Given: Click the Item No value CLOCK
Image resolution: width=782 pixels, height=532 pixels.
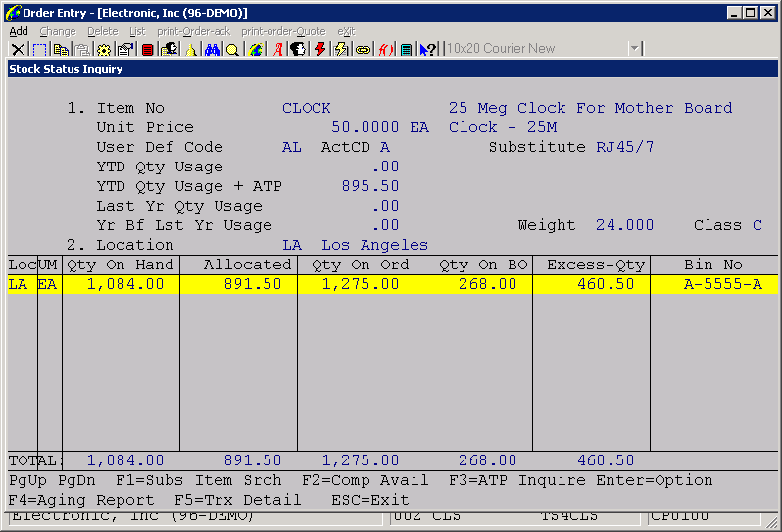Looking at the screenshot, I should tap(306, 108).
